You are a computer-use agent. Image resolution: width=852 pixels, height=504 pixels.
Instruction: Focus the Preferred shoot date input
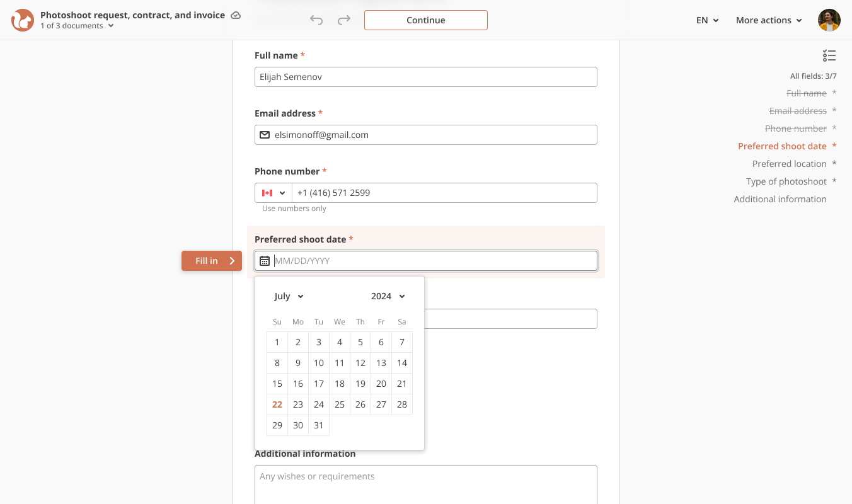click(426, 261)
